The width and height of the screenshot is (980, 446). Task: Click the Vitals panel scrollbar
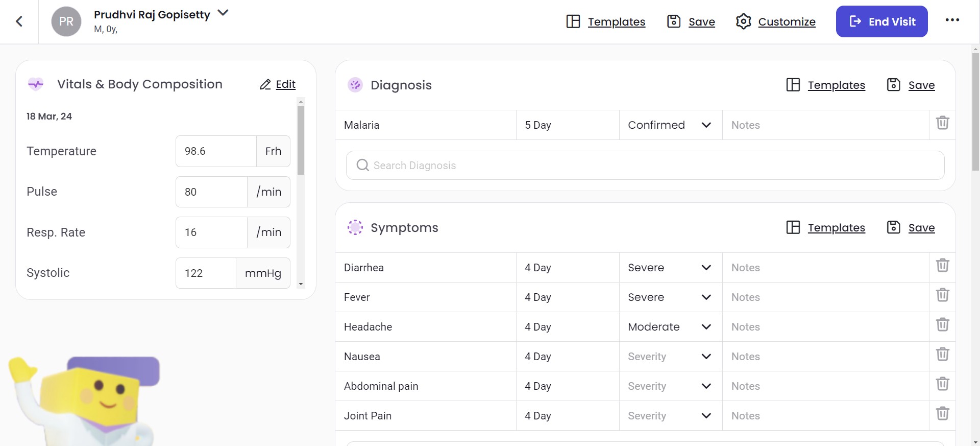coord(301,140)
